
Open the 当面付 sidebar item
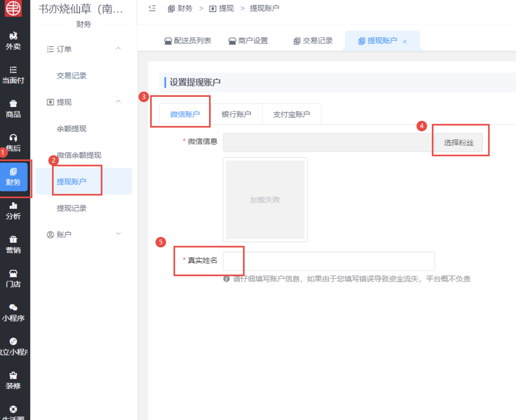point(13,75)
